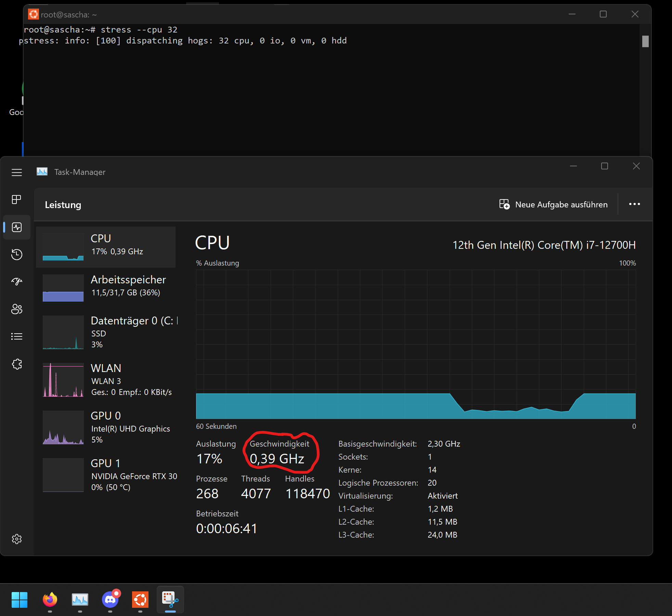Open the hamburger navigation menu
The width and height of the screenshot is (672, 616).
[16, 172]
